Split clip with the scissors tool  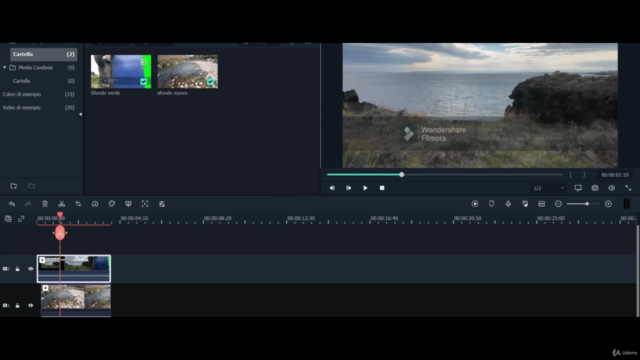pos(62,204)
